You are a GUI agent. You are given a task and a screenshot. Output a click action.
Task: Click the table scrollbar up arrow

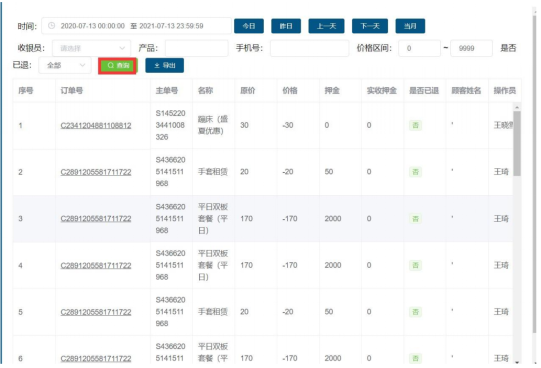click(x=517, y=108)
